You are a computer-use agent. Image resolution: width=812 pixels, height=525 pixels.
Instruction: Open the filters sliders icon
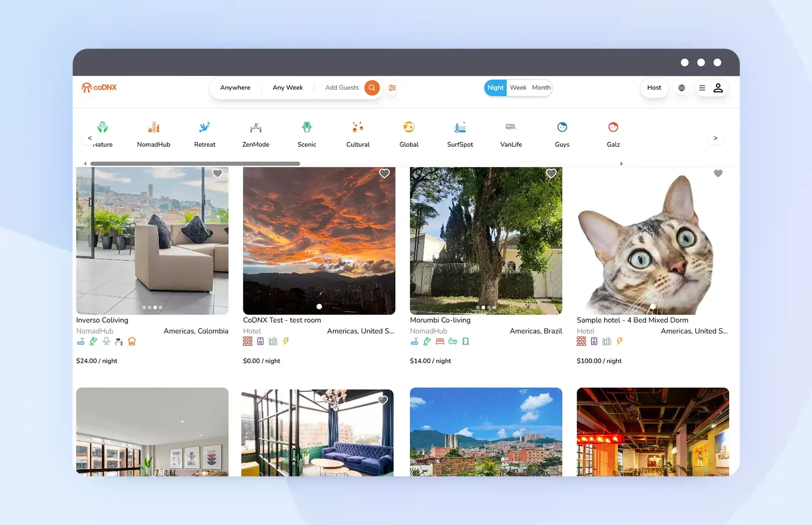pyautogui.click(x=392, y=88)
